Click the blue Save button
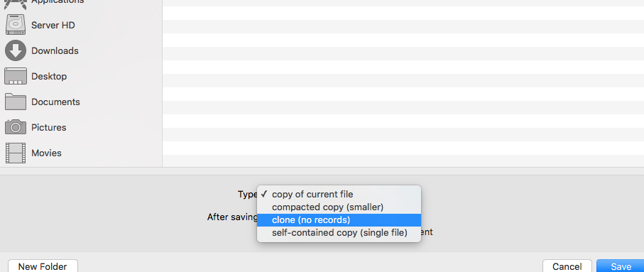The width and height of the screenshot is (644, 272). click(x=621, y=266)
